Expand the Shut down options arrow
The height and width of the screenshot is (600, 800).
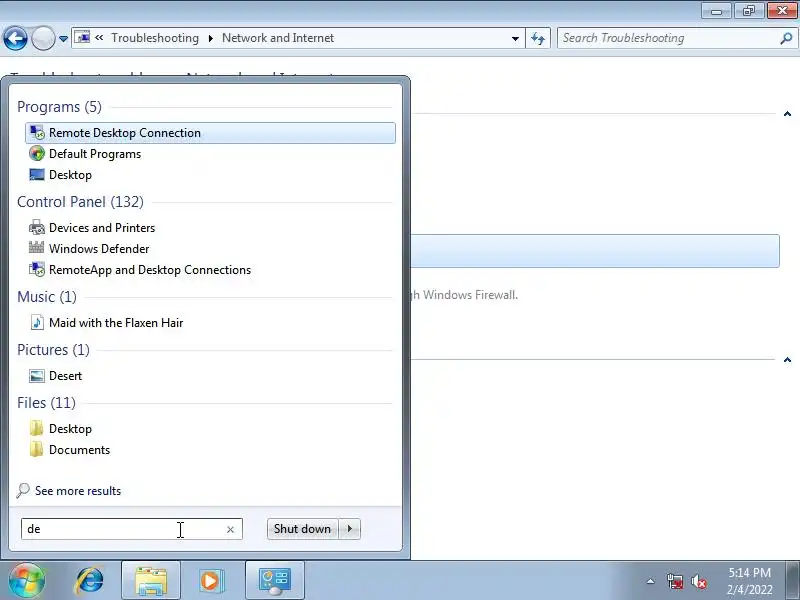[350, 529]
